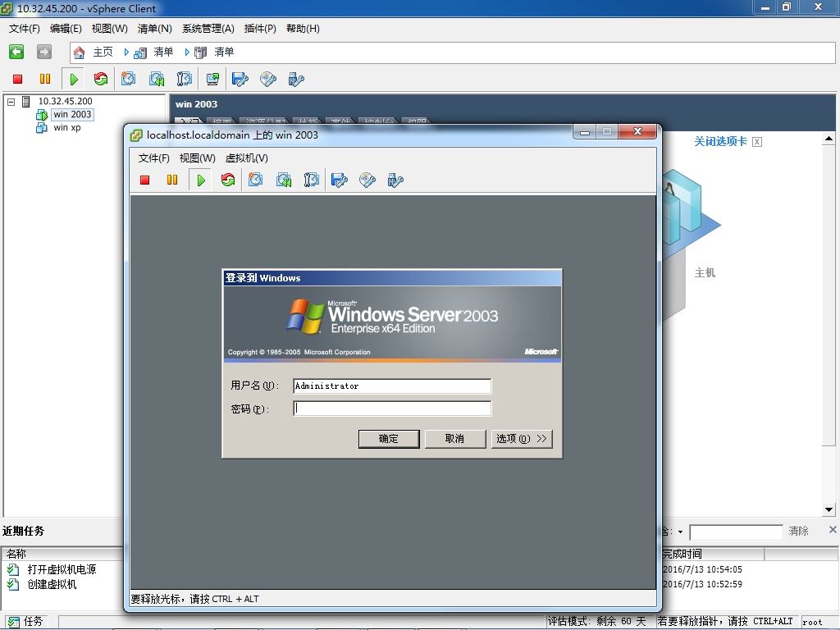
Task: Suspend VM in console window toolbar
Action: pos(172,180)
